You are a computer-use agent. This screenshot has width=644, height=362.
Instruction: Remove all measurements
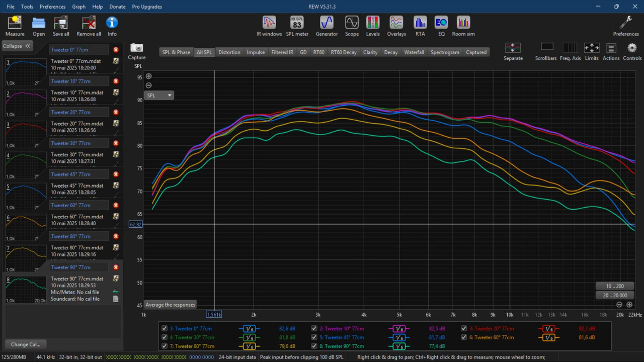coord(89,26)
